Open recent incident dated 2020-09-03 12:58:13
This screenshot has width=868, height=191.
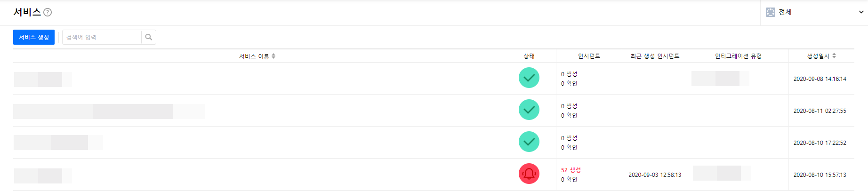[x=655, y=175]
